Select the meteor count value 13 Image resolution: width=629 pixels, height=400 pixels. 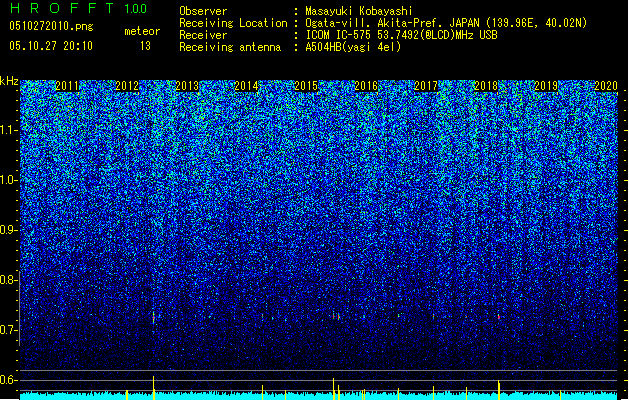145,46
